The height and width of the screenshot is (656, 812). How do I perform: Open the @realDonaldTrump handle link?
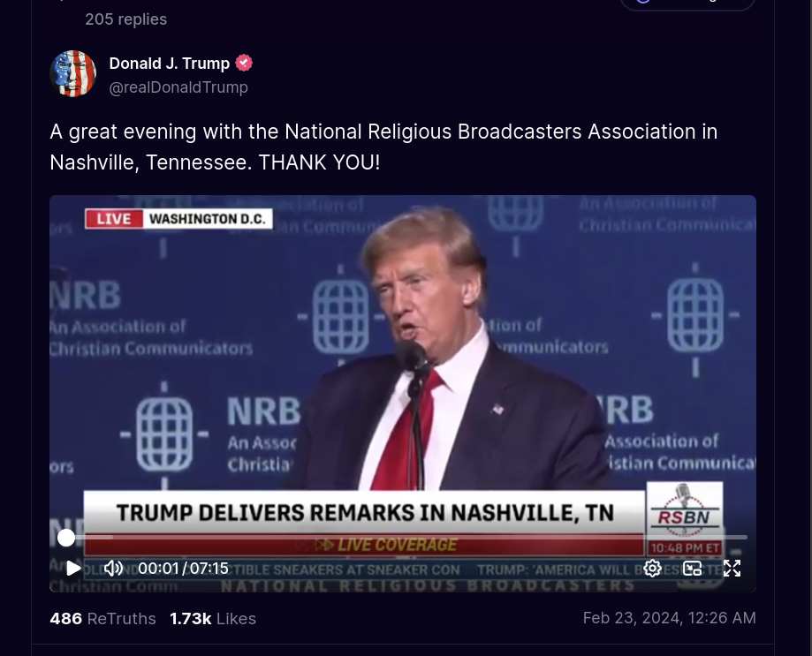click(178, 87)
